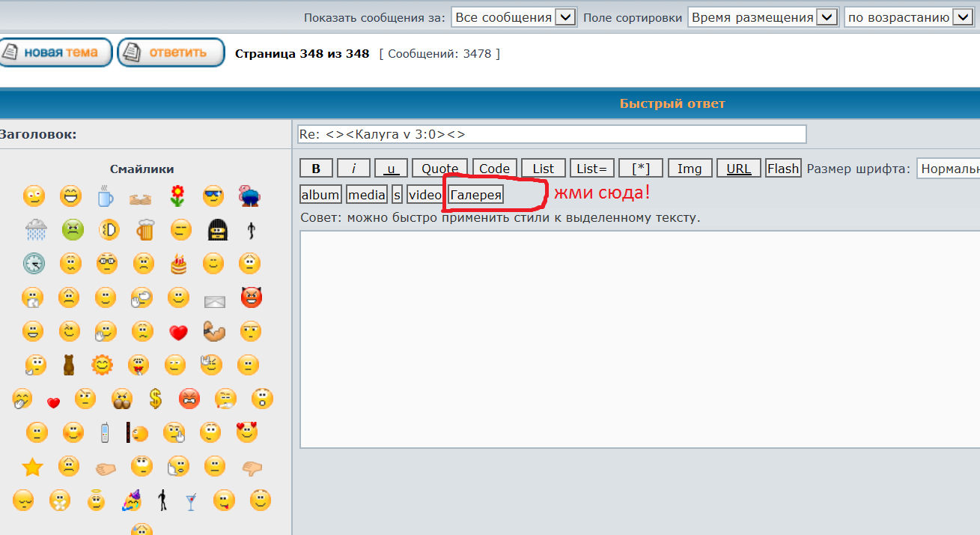The width and height of the screenshot is (980, 535).
Task: Insert the gold dollar sign smiley
Action: 155,398
